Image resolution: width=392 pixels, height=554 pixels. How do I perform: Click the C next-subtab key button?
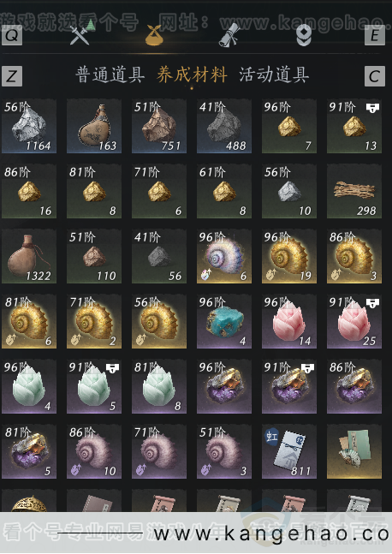coord(375,76)
